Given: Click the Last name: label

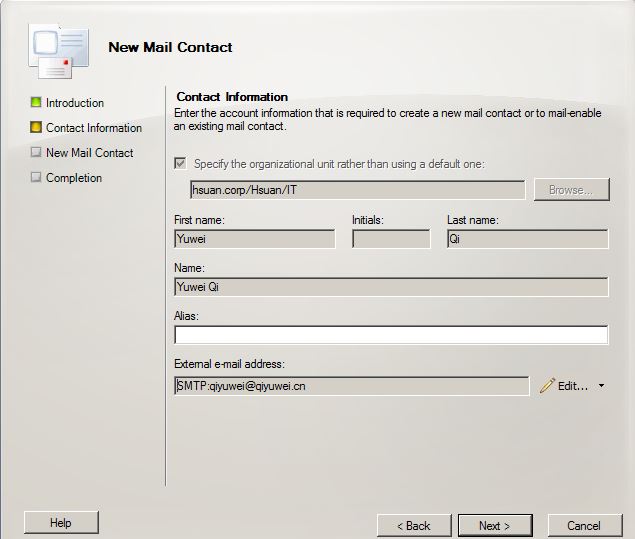Looking at the screenshot, I should (473, 220).
